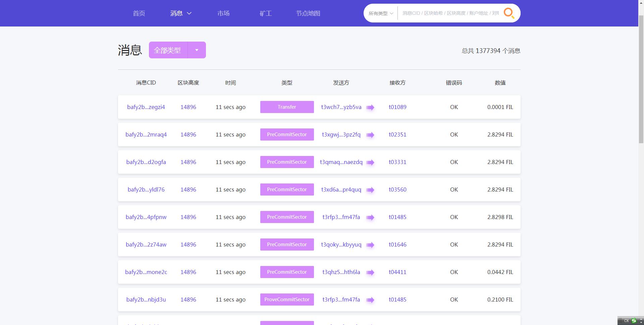
Task: View receiver address t01089
Action: click(397, 107)
